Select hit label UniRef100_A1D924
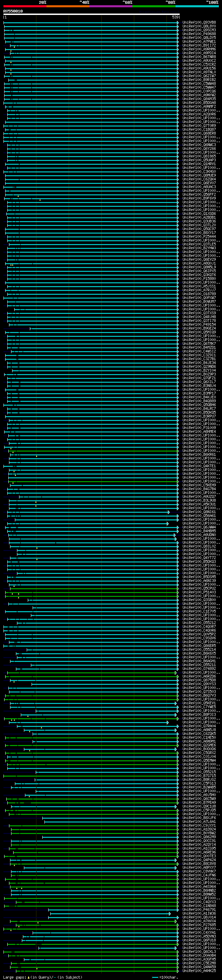The height and width of the screenshot is (980, 222). (199, 829)
